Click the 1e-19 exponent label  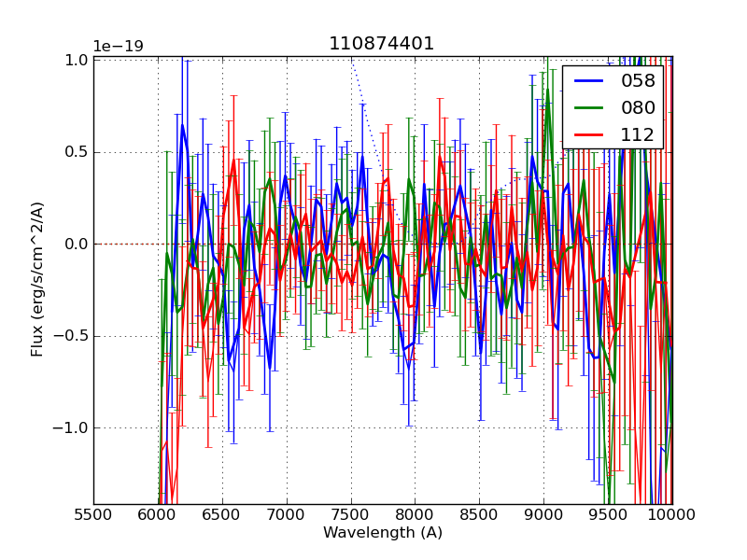click(x=118, y=47)
